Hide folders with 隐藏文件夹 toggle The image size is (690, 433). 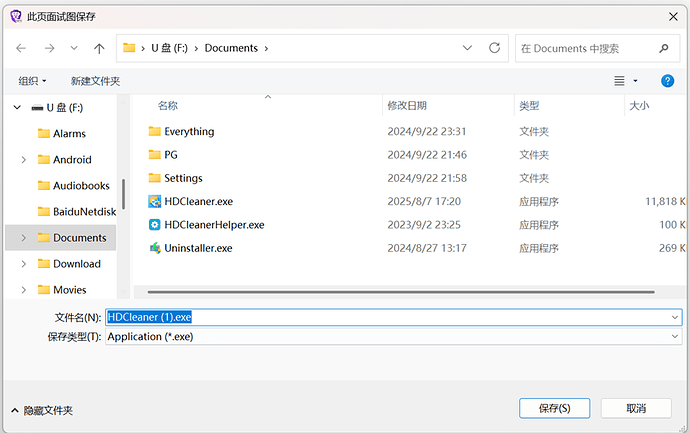tap(42, 411)
